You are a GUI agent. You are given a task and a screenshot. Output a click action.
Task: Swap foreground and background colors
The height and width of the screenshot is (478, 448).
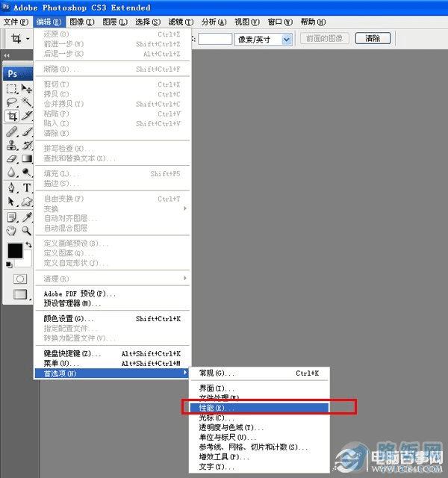pyautogui.click(x=28, y=244)
